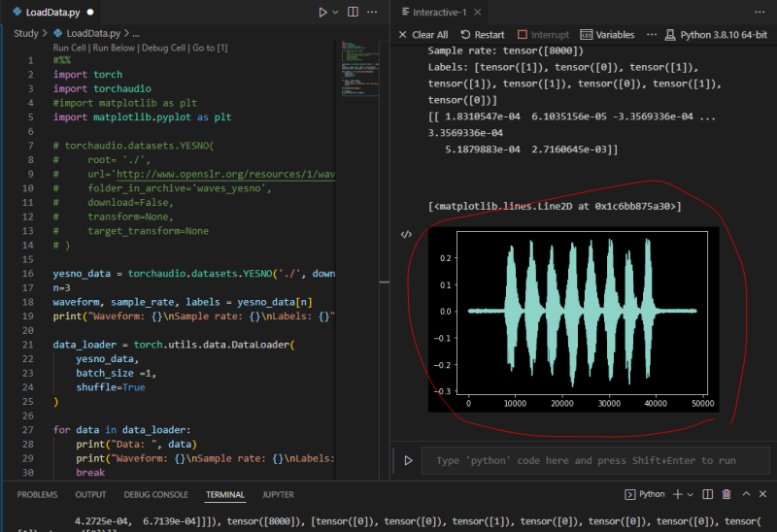This screenshot has width=777, height=532.
Task: Place cursor on 'shuffle=True' line
Action: 111,386
